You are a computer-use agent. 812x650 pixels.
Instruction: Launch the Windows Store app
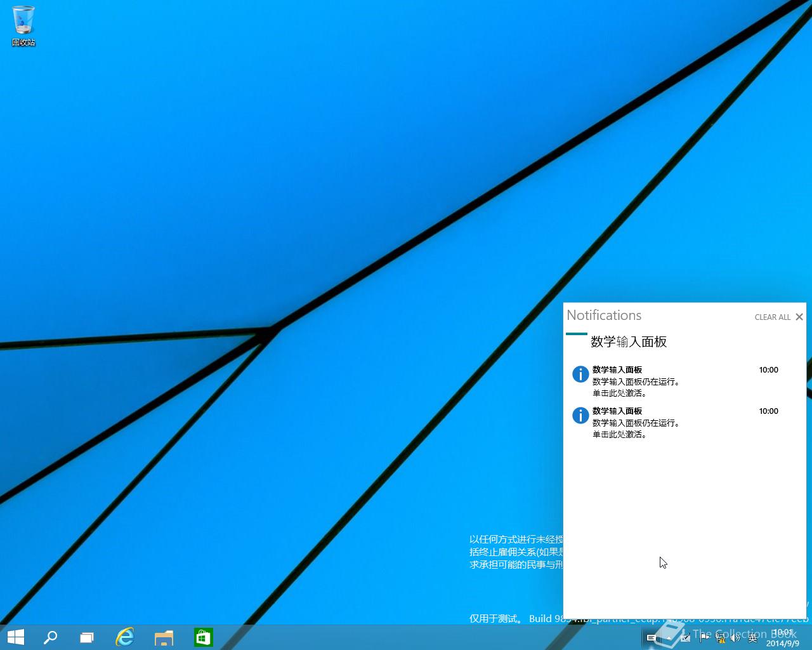[203, 637]
